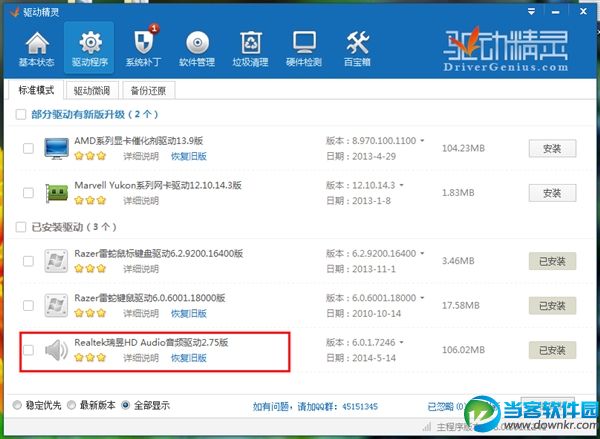Click the QQ群 45151345 help link
Image resolution: width=600 pixels, height=439 pixels.
tap(315, 406)
